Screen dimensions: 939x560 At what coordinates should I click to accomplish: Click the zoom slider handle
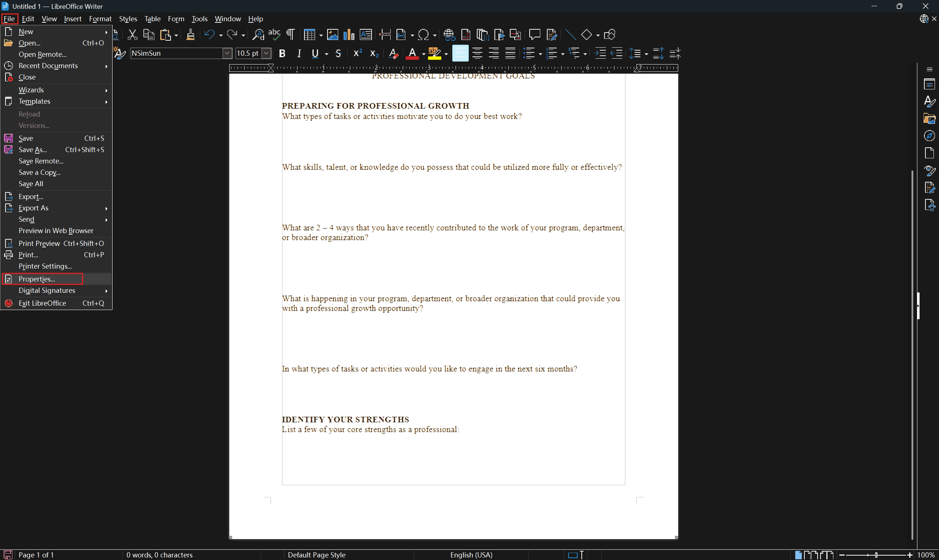coord(876,555)
